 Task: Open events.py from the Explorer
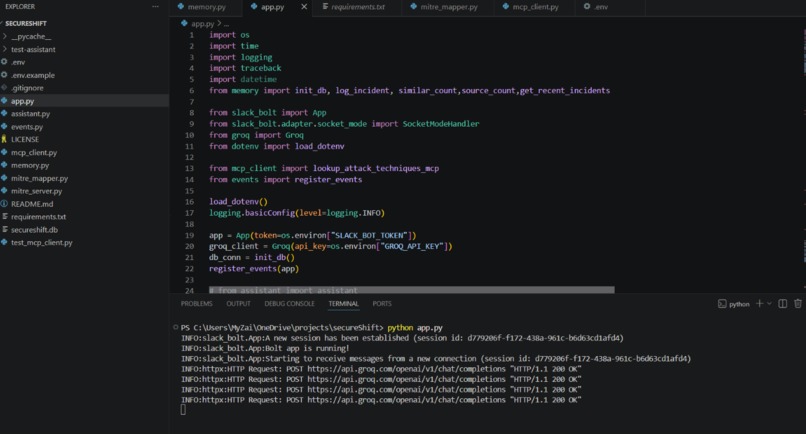[27, 126]
